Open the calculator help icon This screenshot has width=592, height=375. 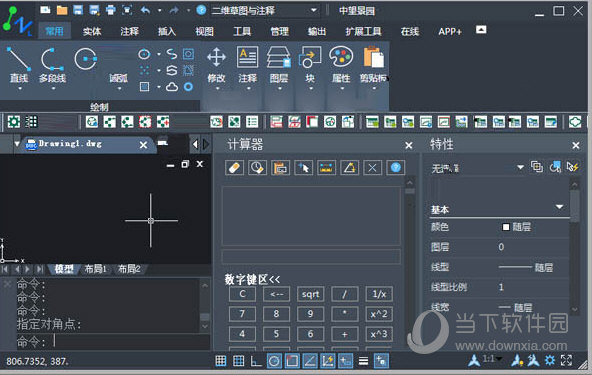click(x=396, y=167)
